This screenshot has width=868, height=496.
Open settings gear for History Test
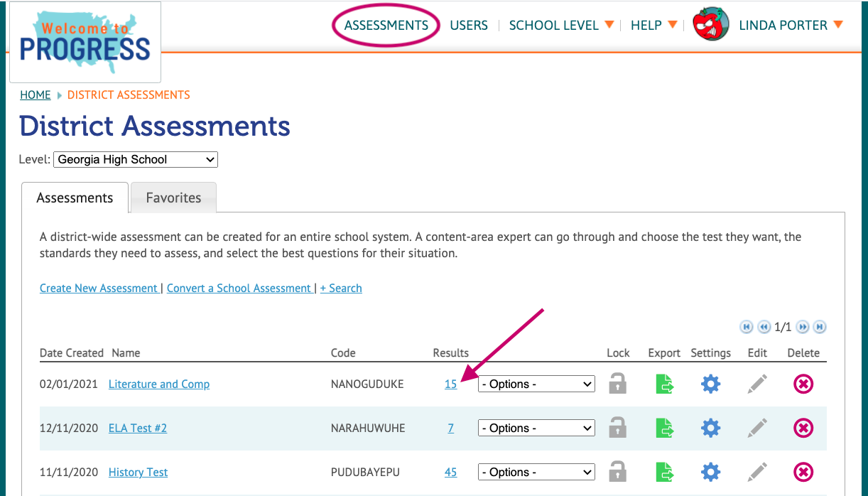710,472
